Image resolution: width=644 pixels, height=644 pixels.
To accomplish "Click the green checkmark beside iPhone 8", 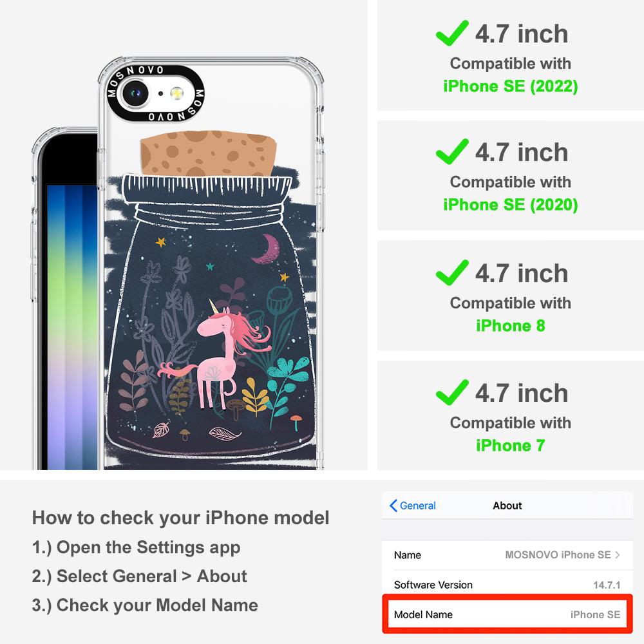I will click(452, 272).
